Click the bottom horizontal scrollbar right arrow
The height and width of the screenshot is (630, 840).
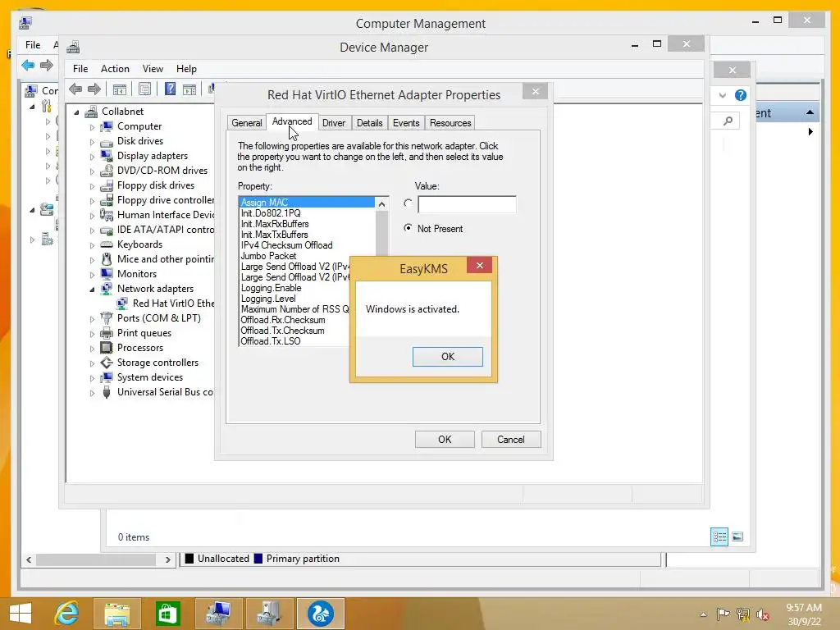point(167,559)
